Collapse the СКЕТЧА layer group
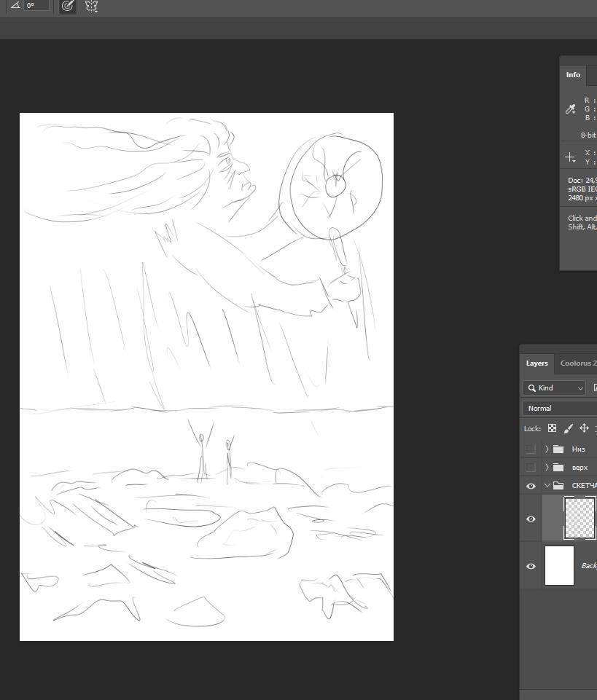 (547, 486)
